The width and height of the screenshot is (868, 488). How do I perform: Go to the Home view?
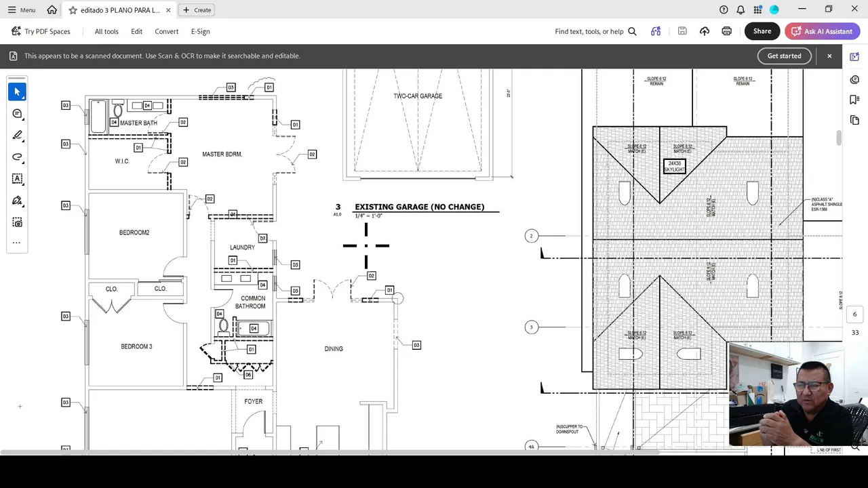[52, 10]
